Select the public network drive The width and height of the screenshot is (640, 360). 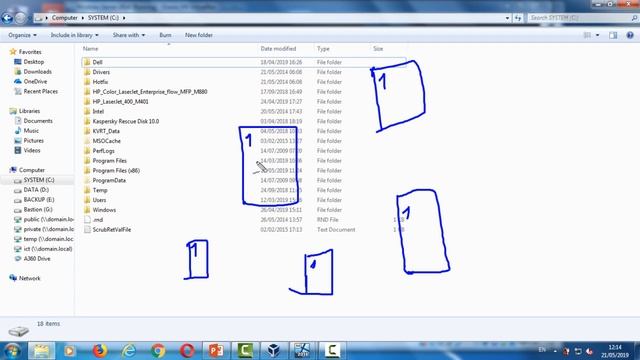click(44, 219)
